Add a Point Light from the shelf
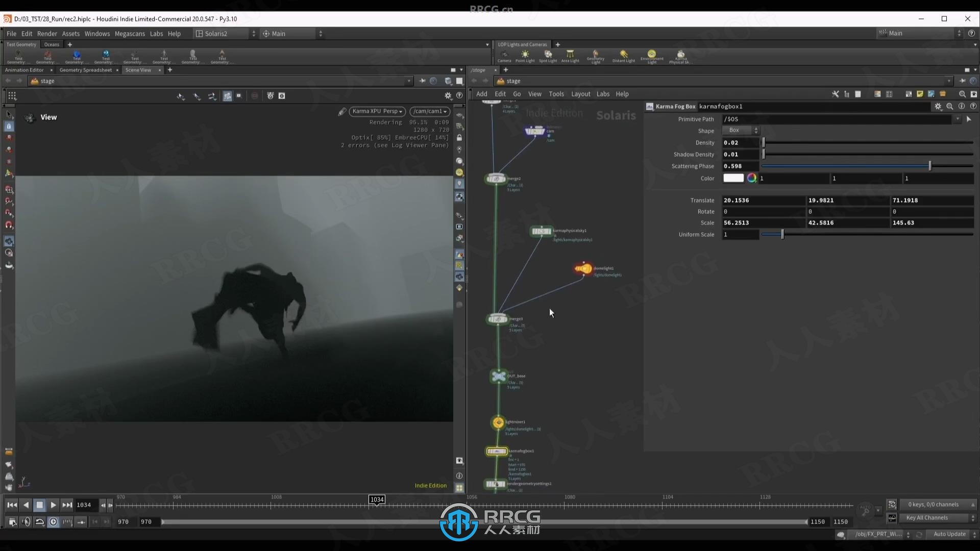The height and width of the screenshot is (551, 980). point(525,56)
